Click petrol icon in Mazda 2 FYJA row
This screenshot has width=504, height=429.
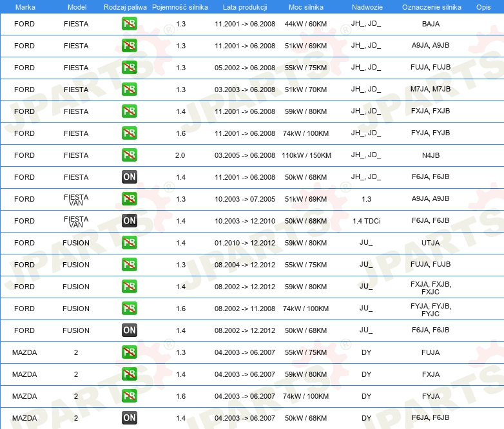pyautogui.click(x=129, y=396)
